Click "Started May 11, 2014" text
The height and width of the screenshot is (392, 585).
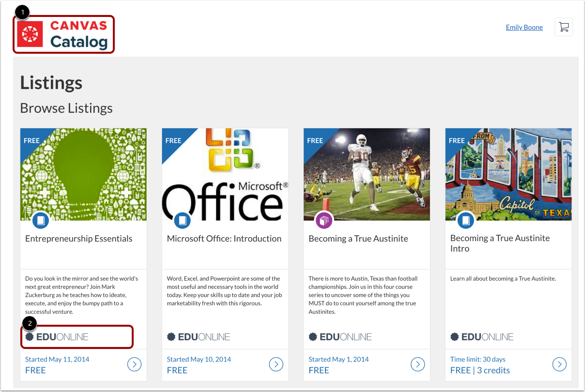57,359
